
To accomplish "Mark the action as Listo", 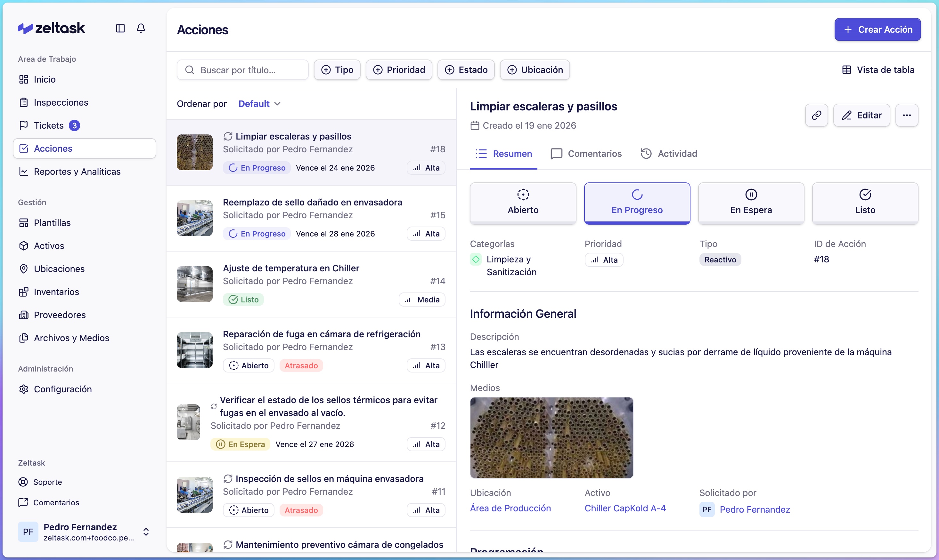I will pos(865,203).
